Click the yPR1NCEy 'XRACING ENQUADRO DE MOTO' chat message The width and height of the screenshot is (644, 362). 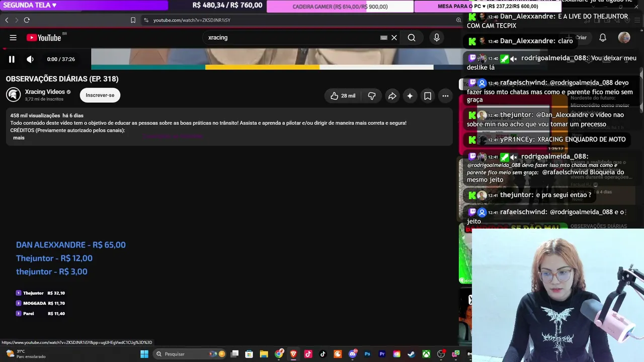(x=547, y=139)
